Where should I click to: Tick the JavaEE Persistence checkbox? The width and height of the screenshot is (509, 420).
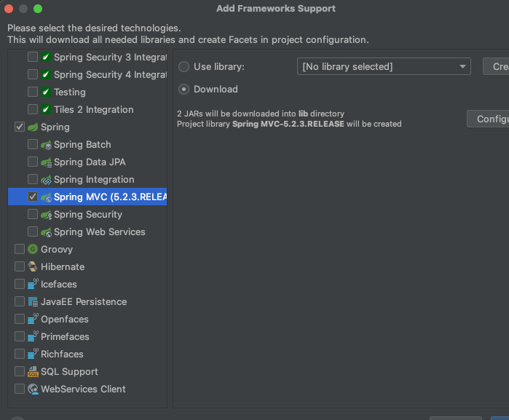pos(20,302)
